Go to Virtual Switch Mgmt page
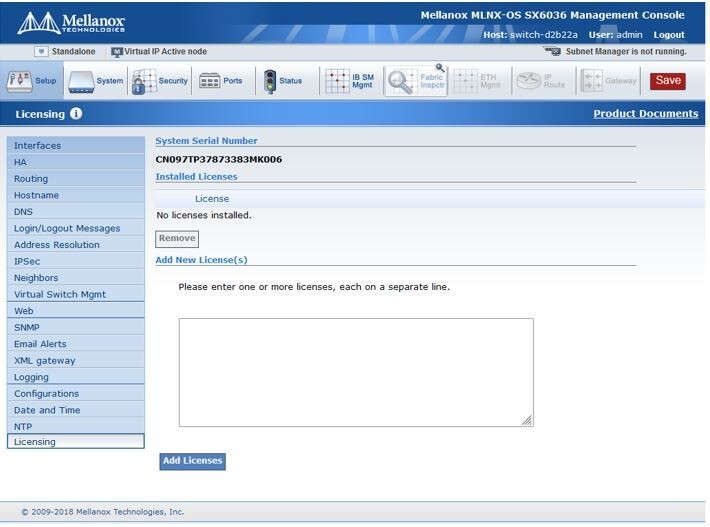Screen dimensions: 710x527 coord(76,294)
